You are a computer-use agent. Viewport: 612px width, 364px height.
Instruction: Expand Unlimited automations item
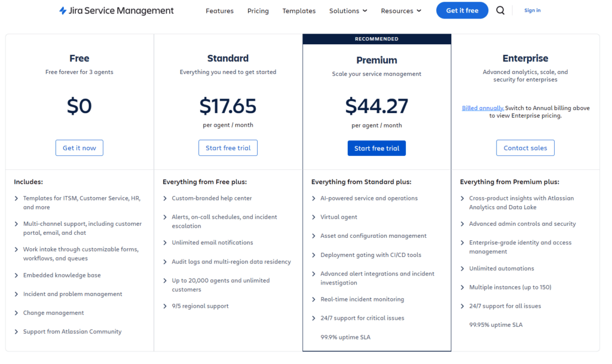497,268
